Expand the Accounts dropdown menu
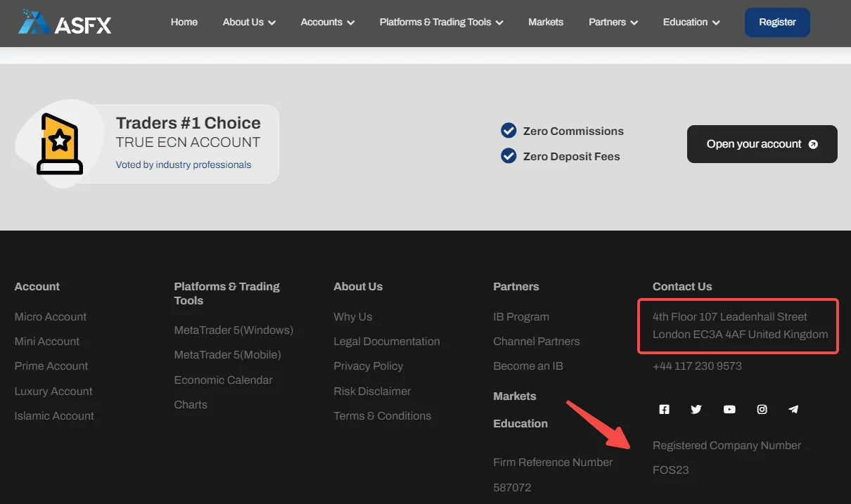The height and width of the screenshot is (504, 851). click(328, 22)
